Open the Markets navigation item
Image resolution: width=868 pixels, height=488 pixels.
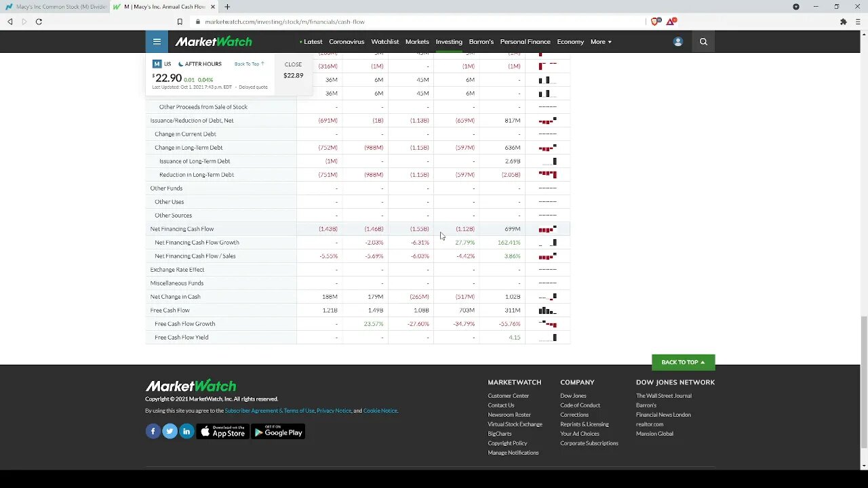pos(417,41)
